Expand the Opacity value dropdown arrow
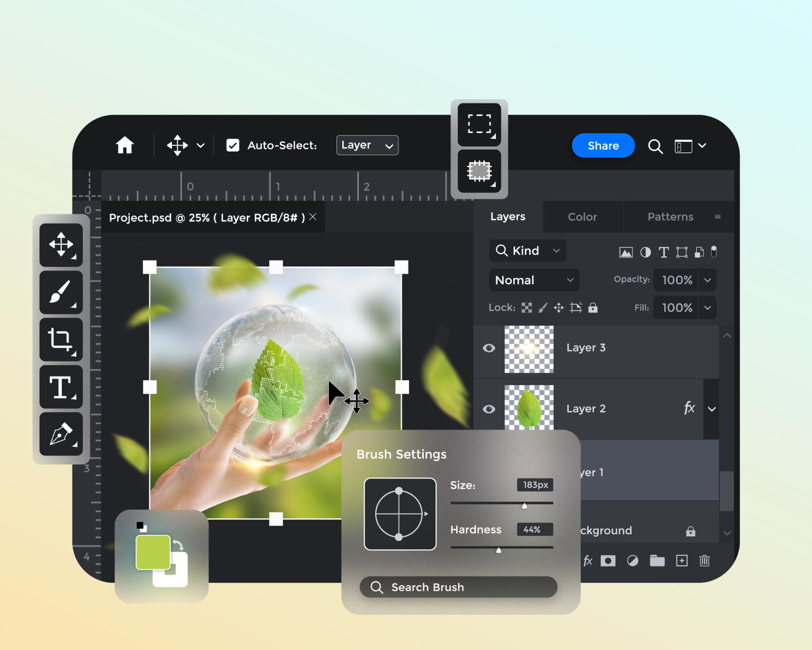The image size is (812, 650). [708, 280]
